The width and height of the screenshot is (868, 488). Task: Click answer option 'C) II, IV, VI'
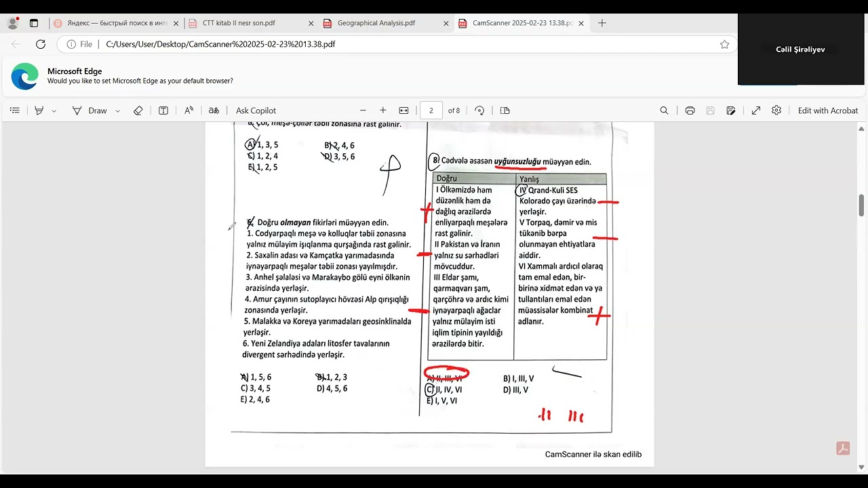tap(444, 390)
